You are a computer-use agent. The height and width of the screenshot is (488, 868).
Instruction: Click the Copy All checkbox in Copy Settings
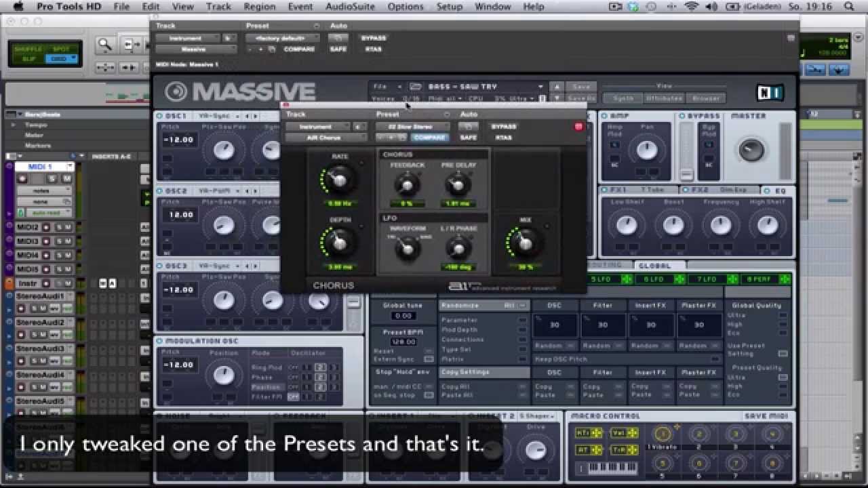[x=523, y=386]
